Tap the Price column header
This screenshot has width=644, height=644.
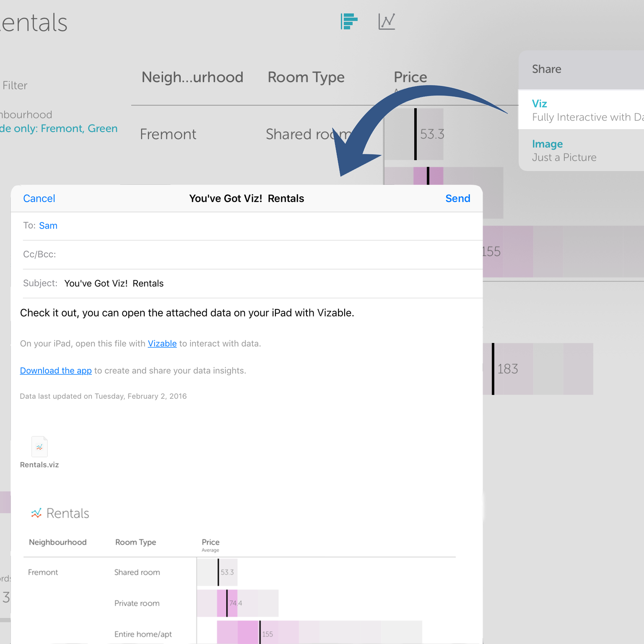tap(410, 77)
